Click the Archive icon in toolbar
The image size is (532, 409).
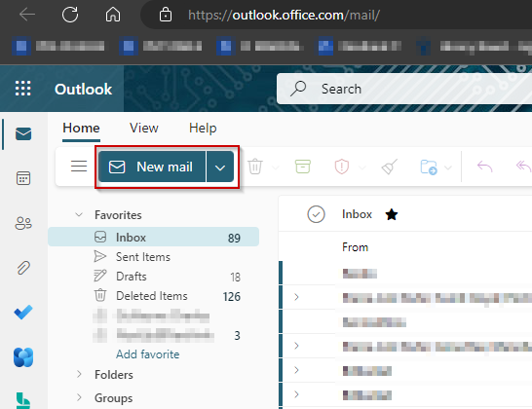(x=303, y=167)
